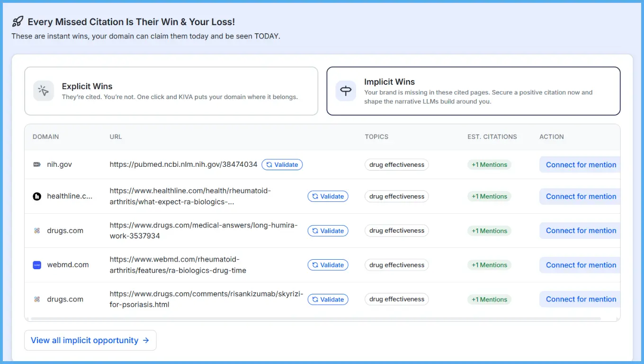The width and height of the screenshot is (644, 364).
Task: Open View all implicit opportunity link
Action: pos(90,340)
